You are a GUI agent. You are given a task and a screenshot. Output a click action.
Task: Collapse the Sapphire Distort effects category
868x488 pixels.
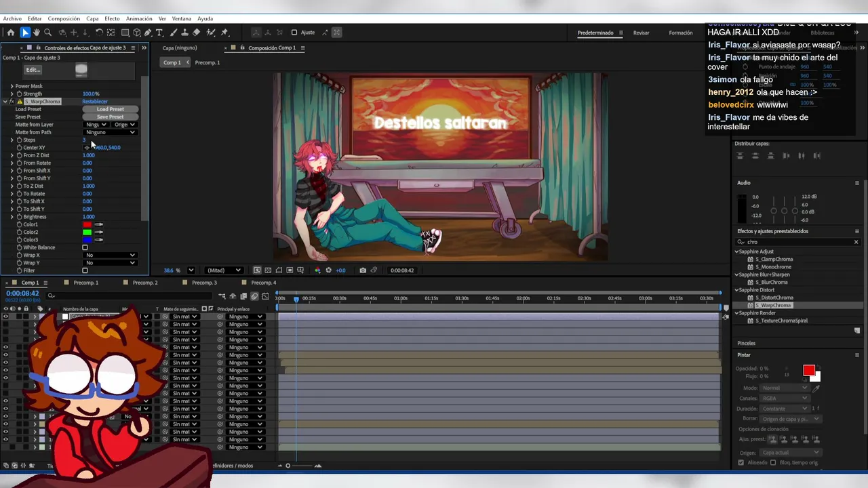[x=736, y=290]
